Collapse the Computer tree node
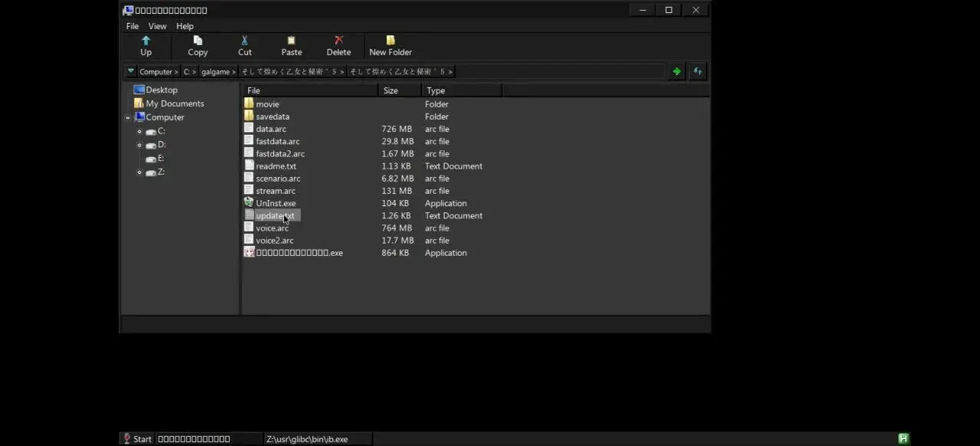The height and width of the screenshot is (446, 980). 128,118
